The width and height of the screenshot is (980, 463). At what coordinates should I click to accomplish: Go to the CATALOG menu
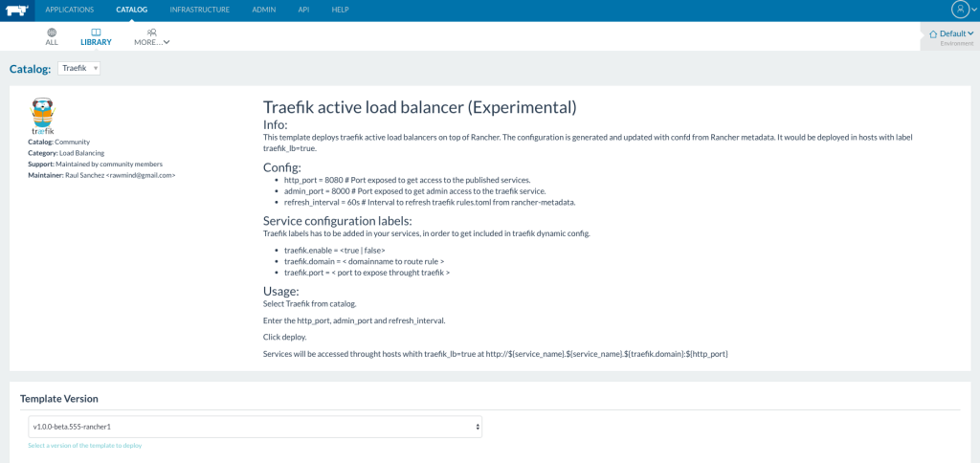coord(132,10)
